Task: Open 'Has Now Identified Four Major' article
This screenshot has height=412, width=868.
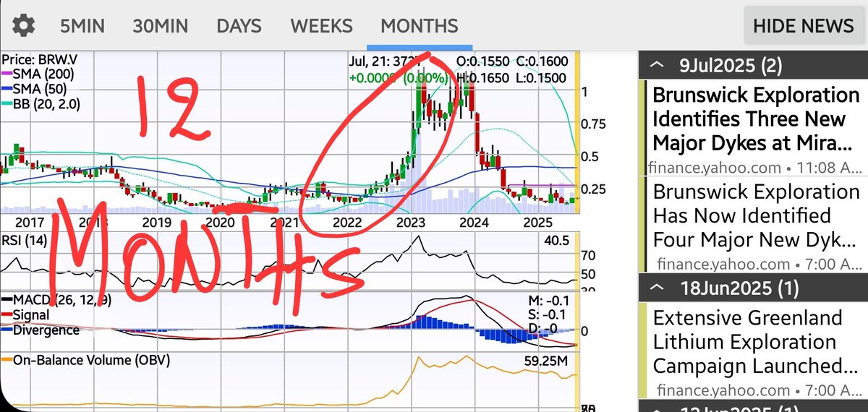Action: pyautogui.click(x=755, y=215)
